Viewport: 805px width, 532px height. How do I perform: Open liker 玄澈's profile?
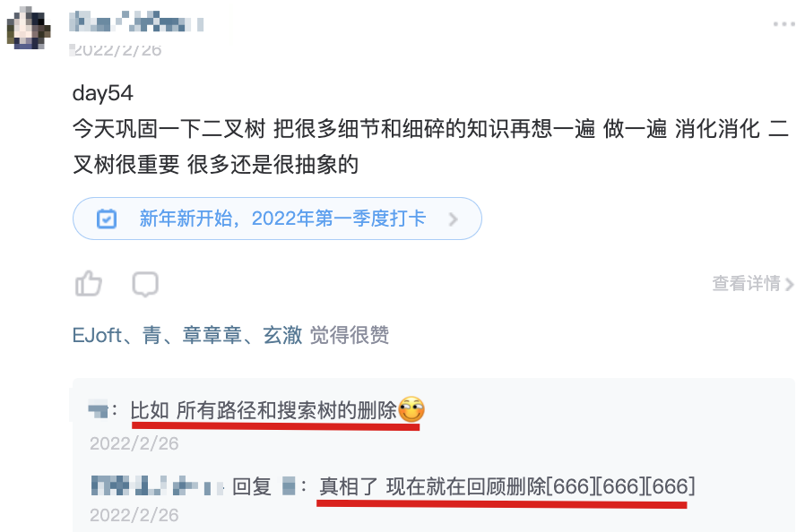[x=282, y=336]
